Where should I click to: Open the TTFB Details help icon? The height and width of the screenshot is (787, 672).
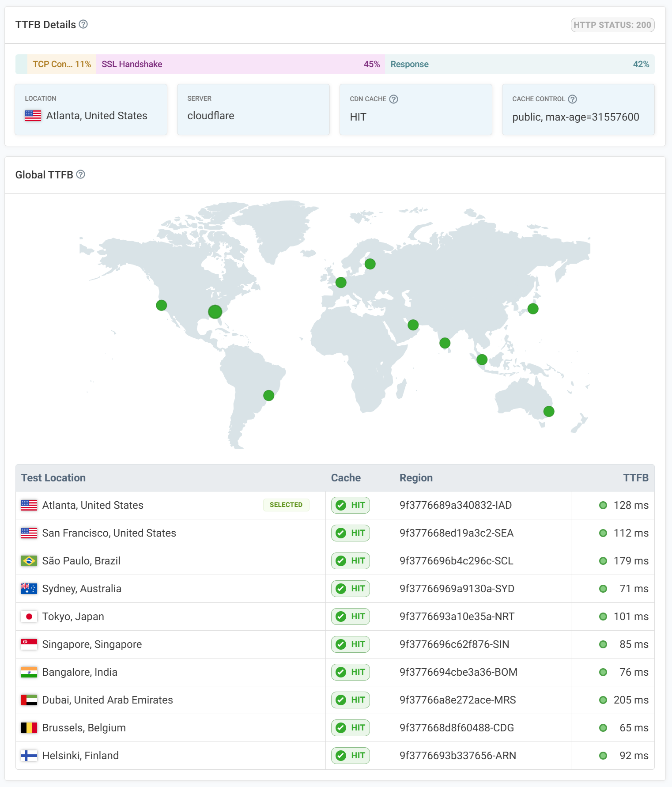tap(83, 24)
